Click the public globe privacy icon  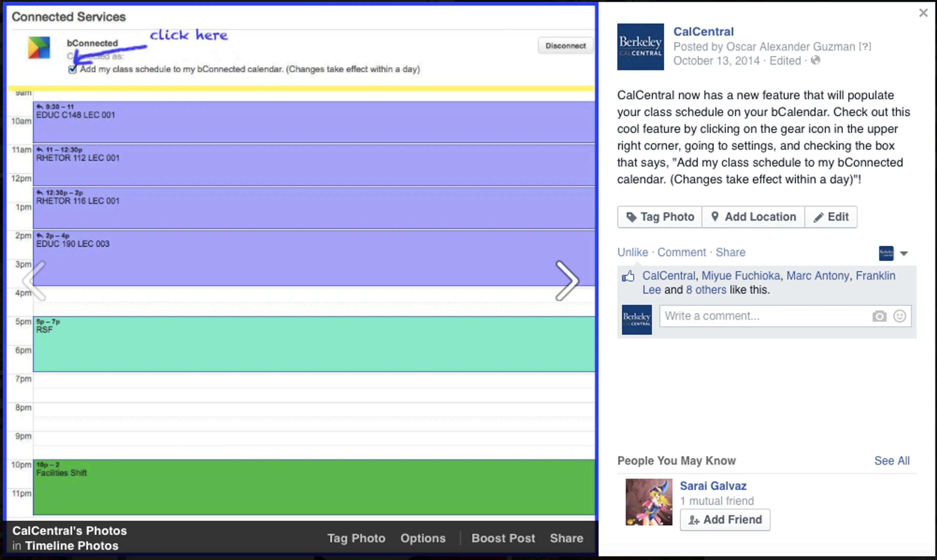pos(815,60)
